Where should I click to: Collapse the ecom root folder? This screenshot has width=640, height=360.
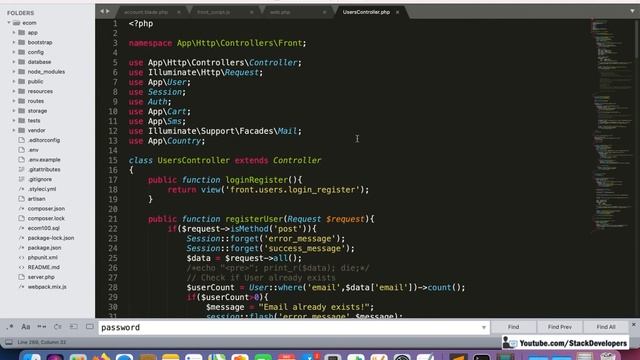9,23
